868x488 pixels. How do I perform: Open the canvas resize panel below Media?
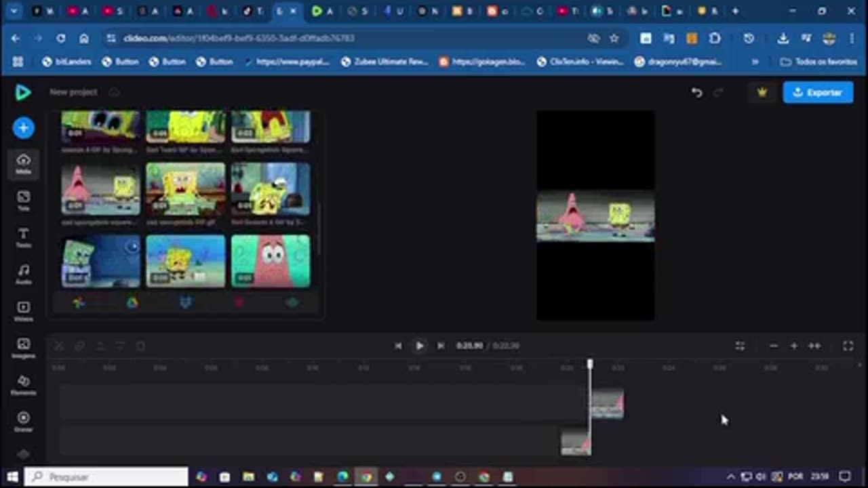24,201
